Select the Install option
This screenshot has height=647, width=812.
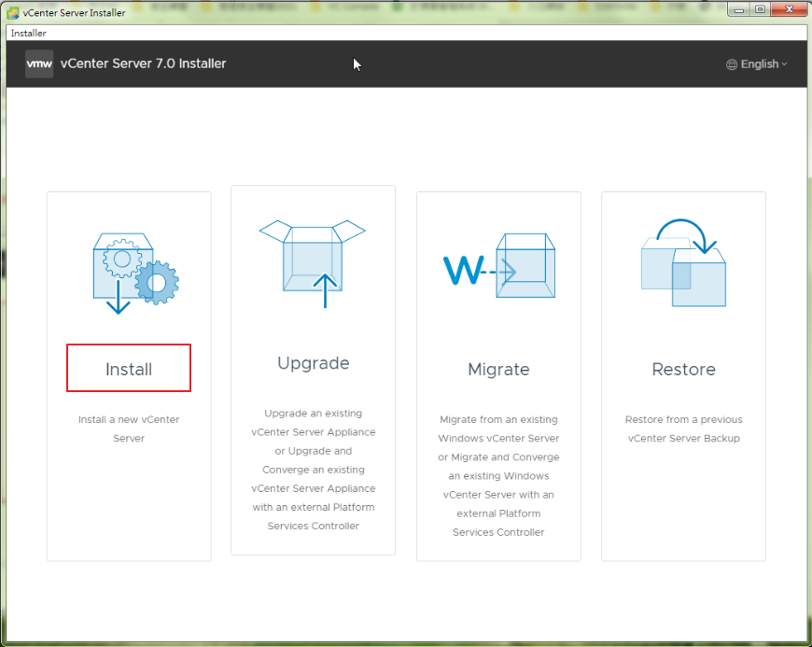129,368
